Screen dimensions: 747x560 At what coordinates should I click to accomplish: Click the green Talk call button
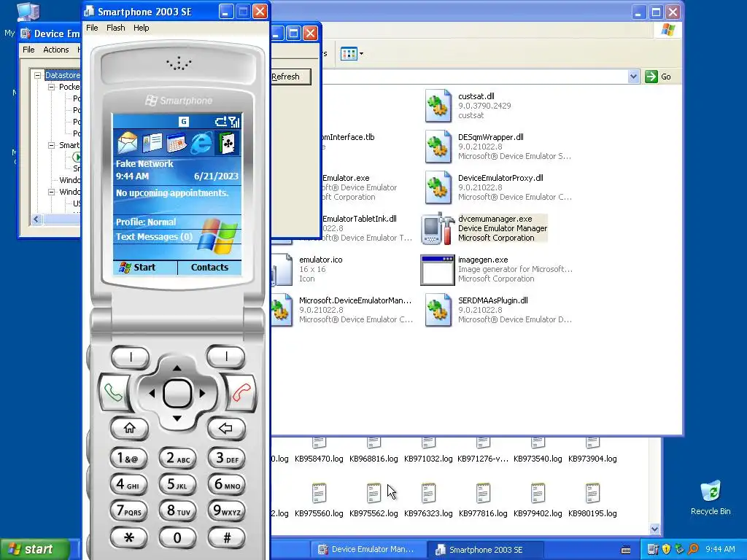113,393
